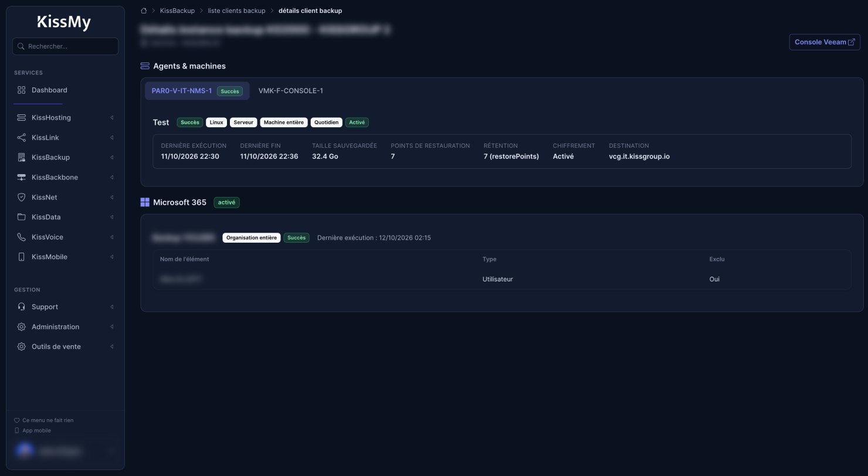Expand the KissNet submenu arrow
Image resolution: width=868 pixels, height=476 pixels.
coord(111,198)
